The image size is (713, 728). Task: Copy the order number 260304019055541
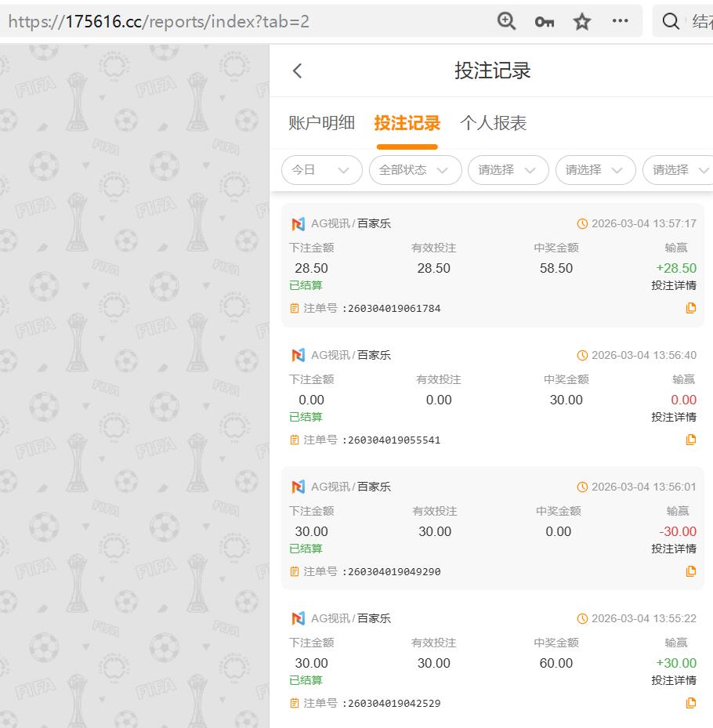[x=690, y=440]
